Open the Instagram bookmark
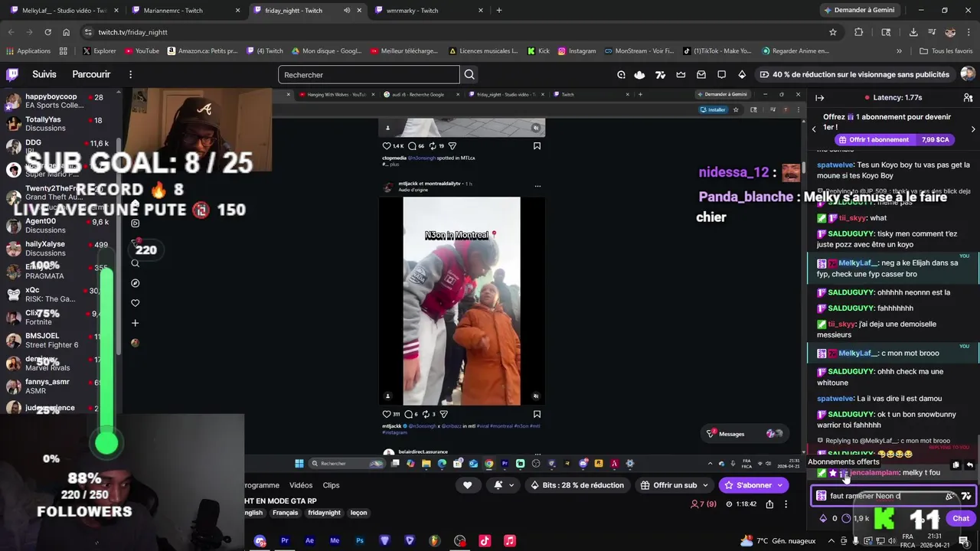This screenshot has width=980, height=551. 577,51
